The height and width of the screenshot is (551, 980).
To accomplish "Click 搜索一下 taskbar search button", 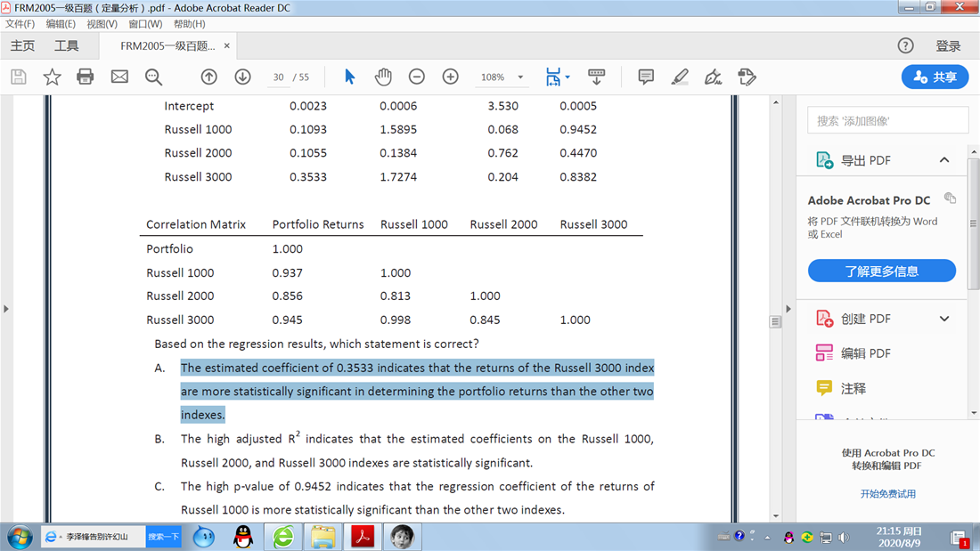I will (x=163, y=537).
